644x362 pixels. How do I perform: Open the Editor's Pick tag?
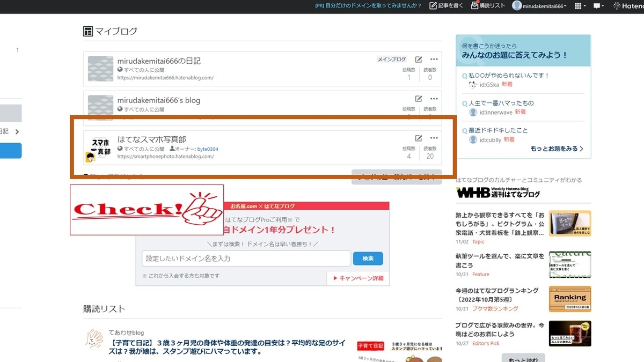click(486, 343)
